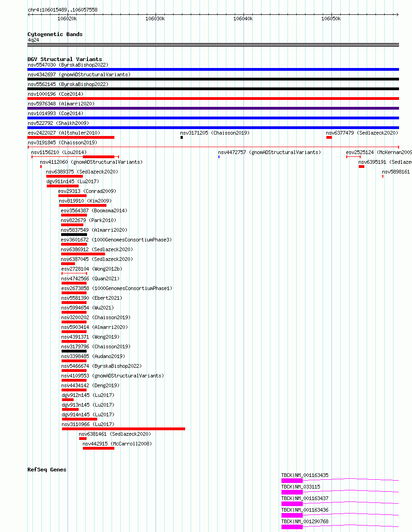Image resolution: width=412 pixels, height=532 pixels.
Task: Open esv2422027 (Altshuler2010) variant
Action: click(x=64, y=133)
